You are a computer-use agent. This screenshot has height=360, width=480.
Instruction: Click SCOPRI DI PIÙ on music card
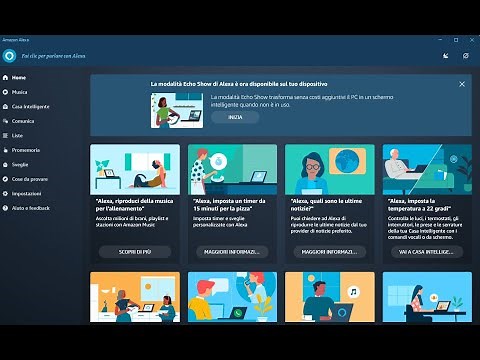pos(135,252)
